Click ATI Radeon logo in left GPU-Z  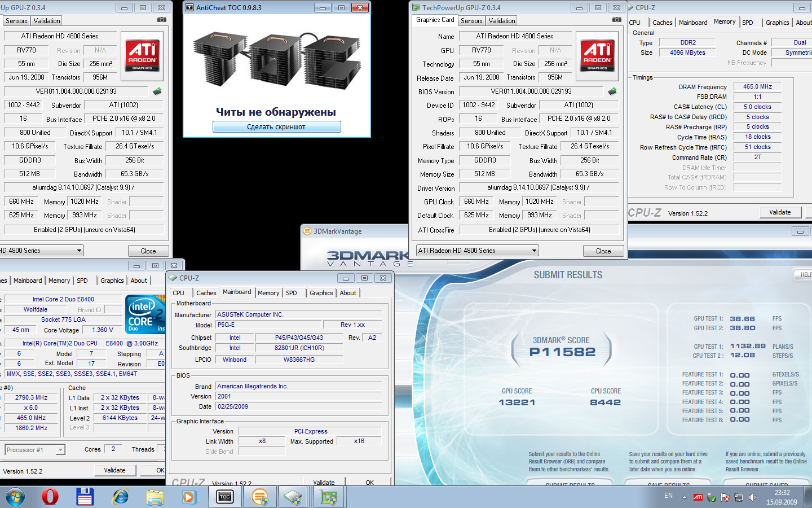142,56
